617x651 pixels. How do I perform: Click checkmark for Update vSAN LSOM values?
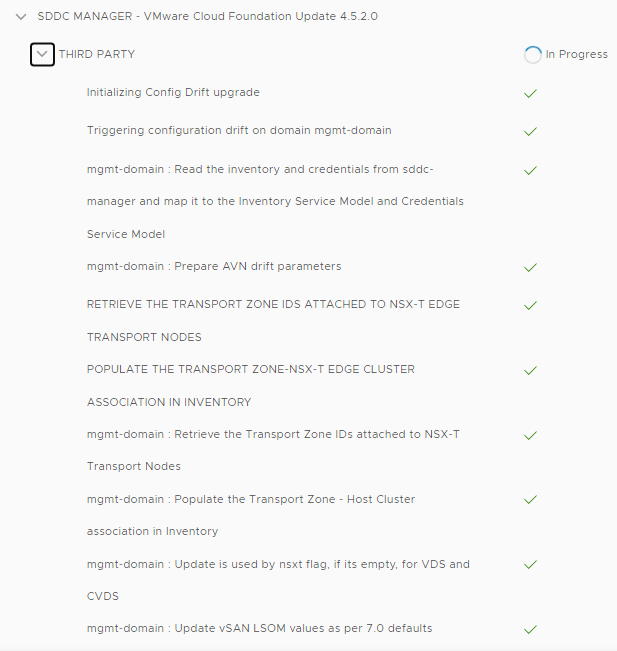(x=531, y=629)
